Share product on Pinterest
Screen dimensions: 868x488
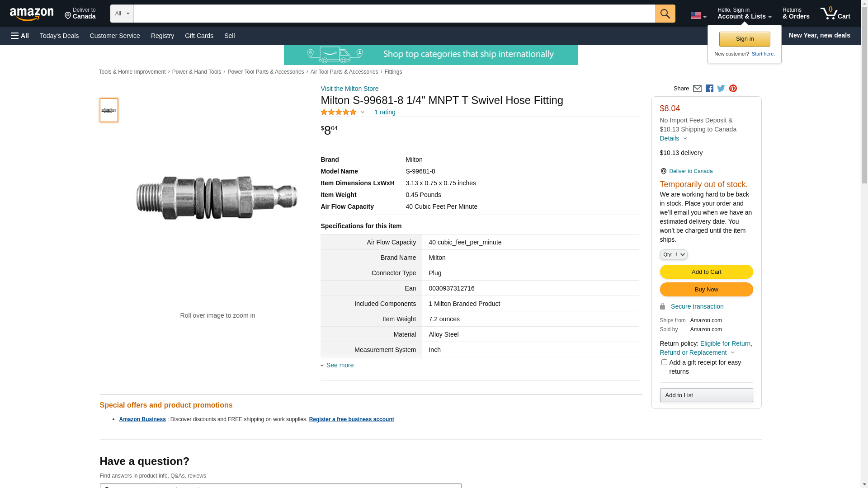click(733, 89)
